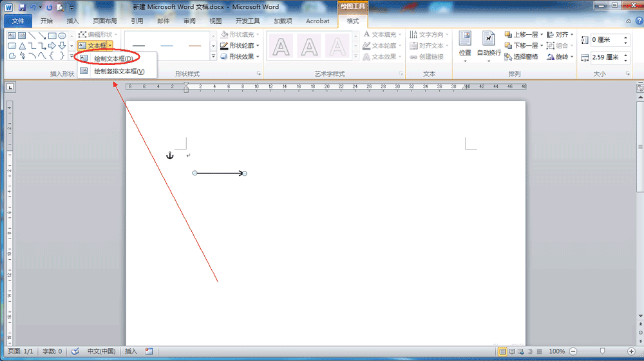644x361 pixels.
Task: Pick the dark gray line style swatch
Action: point(139,46)
